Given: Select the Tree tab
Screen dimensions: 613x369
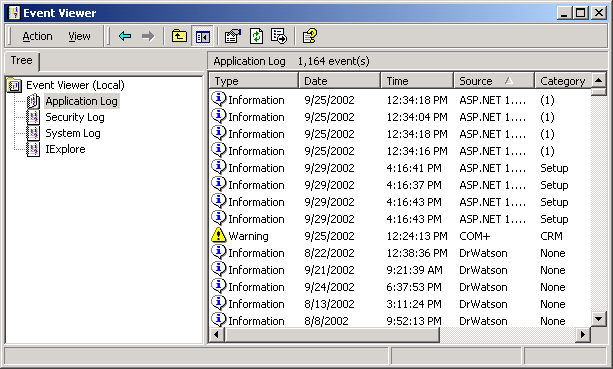Looking at the screenshot, I should (x=22, y=61).
